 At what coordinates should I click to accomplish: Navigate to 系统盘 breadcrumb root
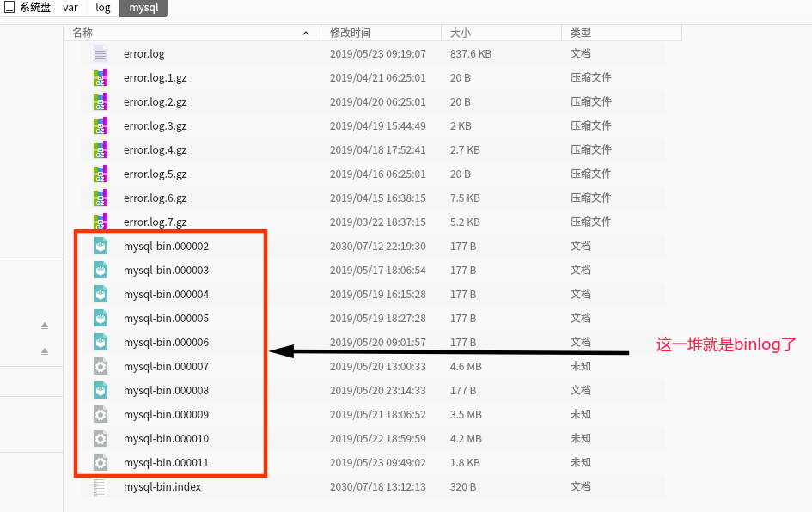click(35, 8)
